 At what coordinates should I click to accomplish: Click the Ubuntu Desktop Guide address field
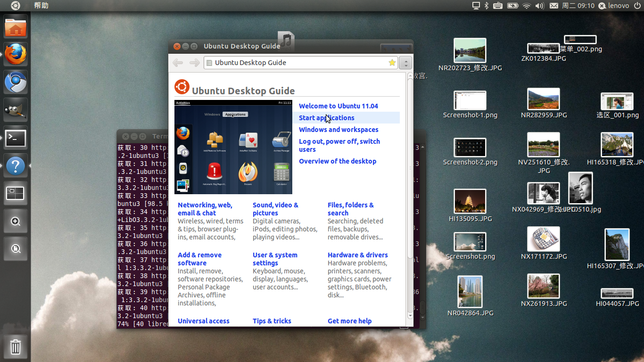(x=301, y=63)
